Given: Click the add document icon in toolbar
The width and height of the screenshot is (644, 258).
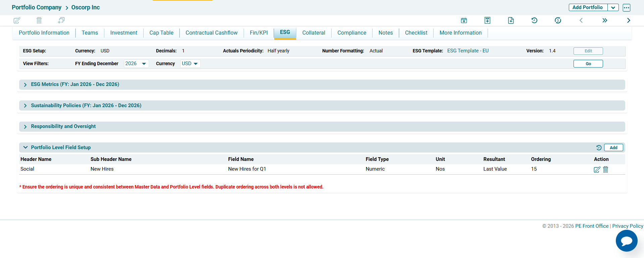Looking at the screenshot, I should pyautogui.click(x=511, y=20).
